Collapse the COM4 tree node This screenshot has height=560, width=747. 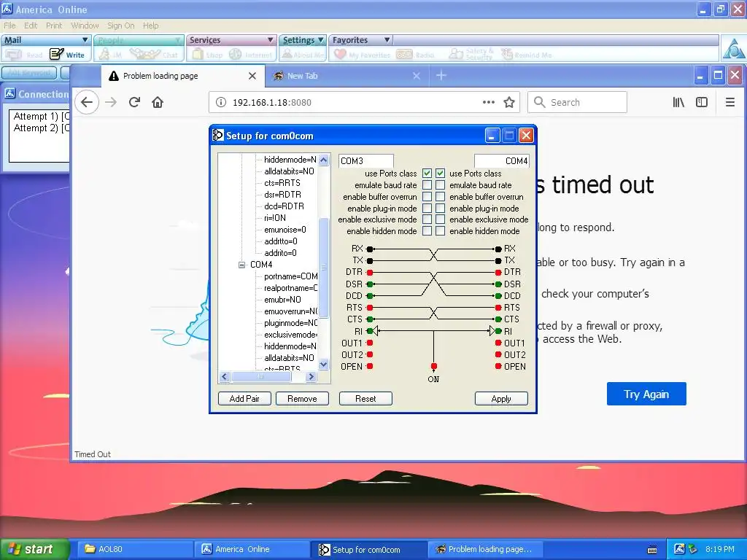click(241, 265)
